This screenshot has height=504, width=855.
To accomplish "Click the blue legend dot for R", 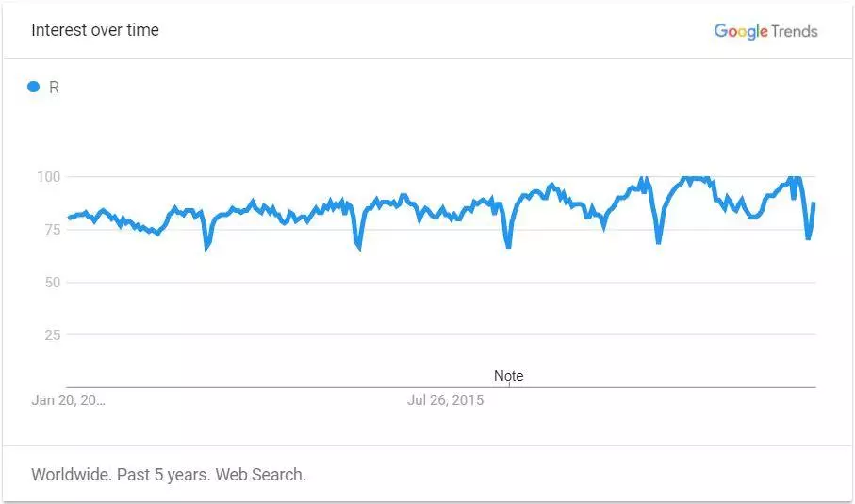I will coord(33,87).
